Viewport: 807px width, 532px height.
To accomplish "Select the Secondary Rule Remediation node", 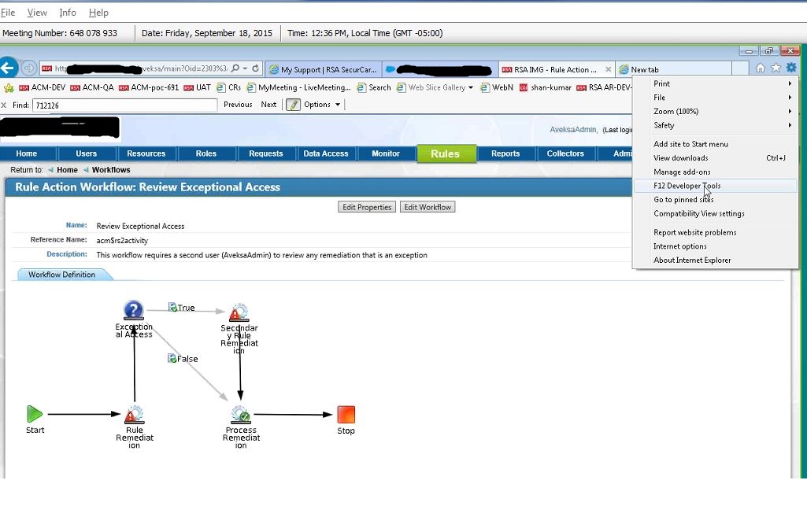I will (239, 313).
